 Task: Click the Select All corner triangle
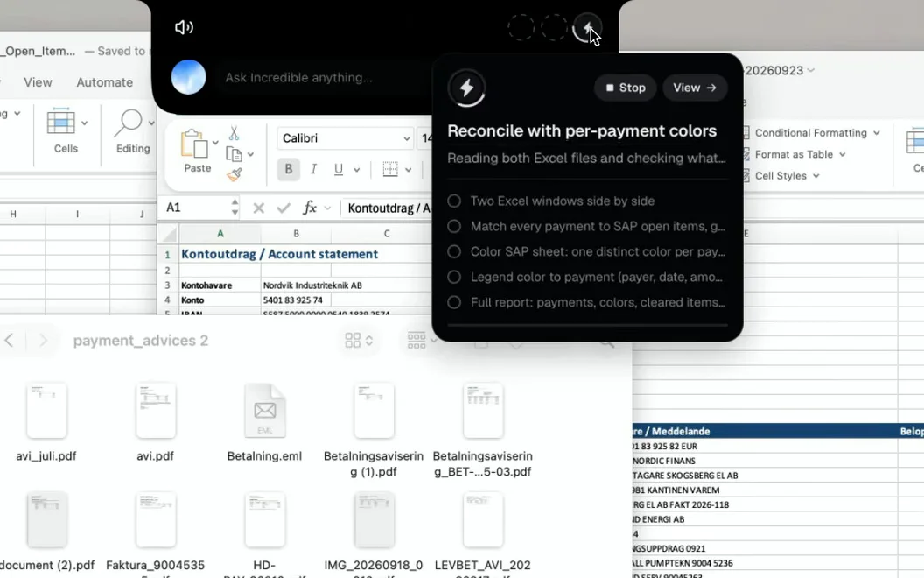point(169,234)
